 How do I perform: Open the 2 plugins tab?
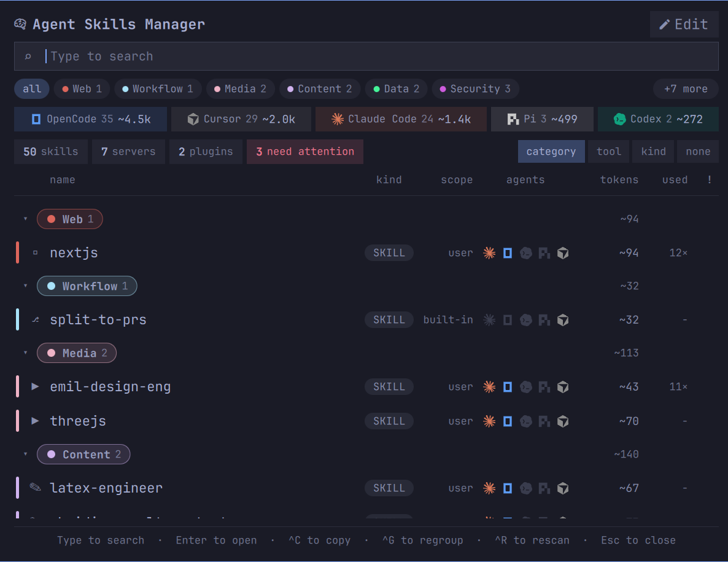206,152
